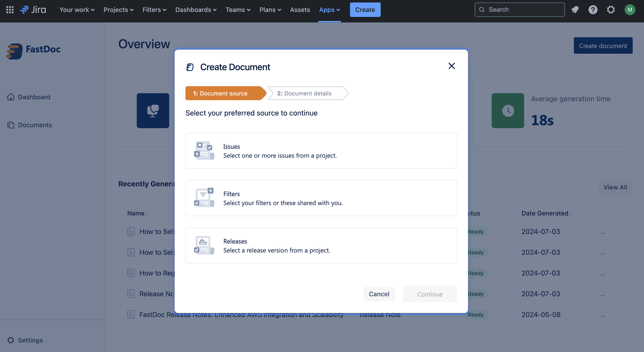The width and height of the screenshot is (644, 352).
Task: Click the Cancel button
Action: point(379,294)
